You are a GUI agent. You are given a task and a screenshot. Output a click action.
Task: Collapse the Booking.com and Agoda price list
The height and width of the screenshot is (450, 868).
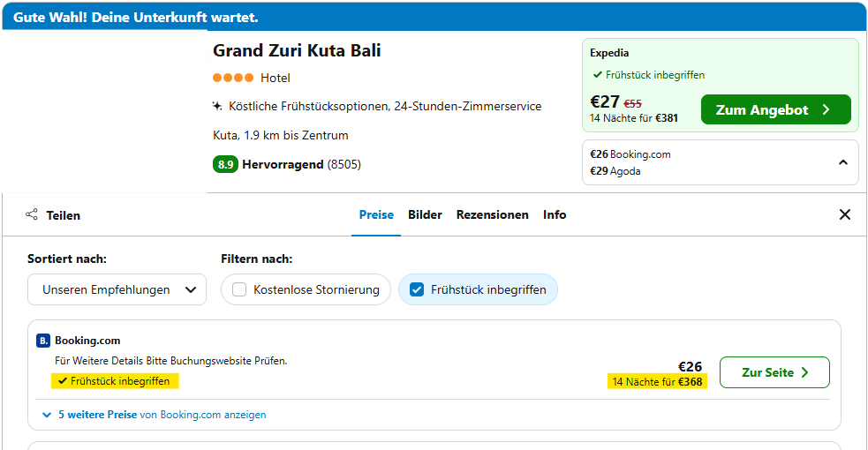(843, 162)
